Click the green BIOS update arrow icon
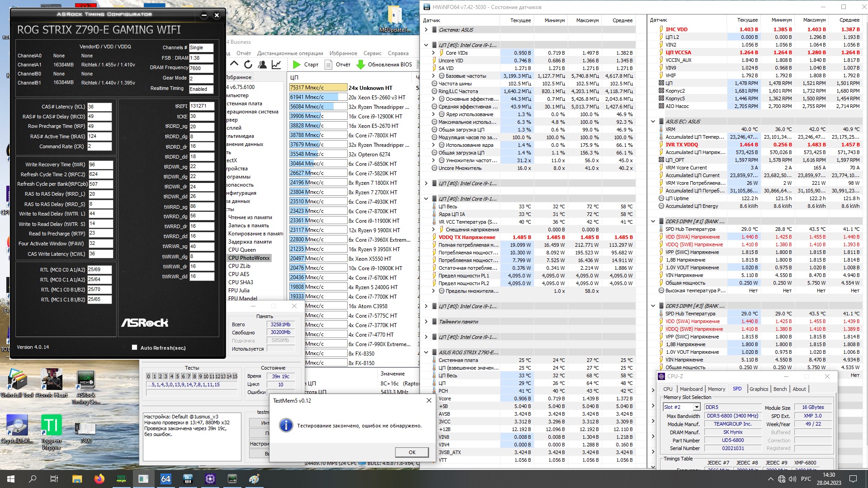This screenshot has height=488, width=868. (361, 65)
